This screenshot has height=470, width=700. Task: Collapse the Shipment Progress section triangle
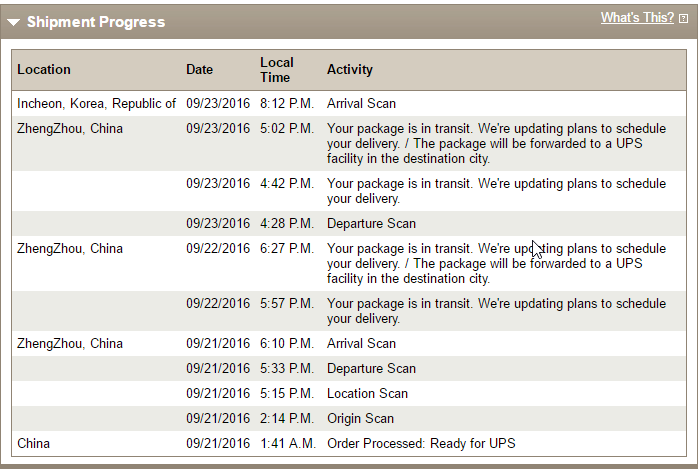tap(13, 22)
